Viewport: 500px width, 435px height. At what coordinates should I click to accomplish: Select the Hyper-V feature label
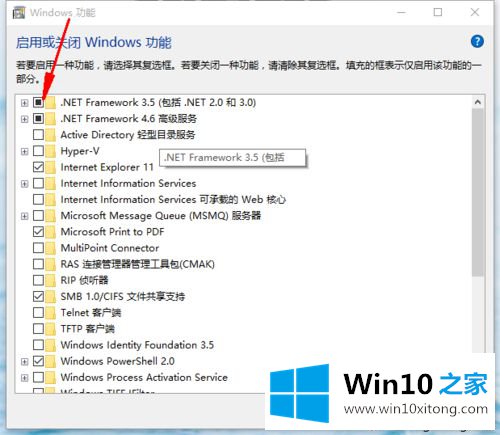coord(80,151)
